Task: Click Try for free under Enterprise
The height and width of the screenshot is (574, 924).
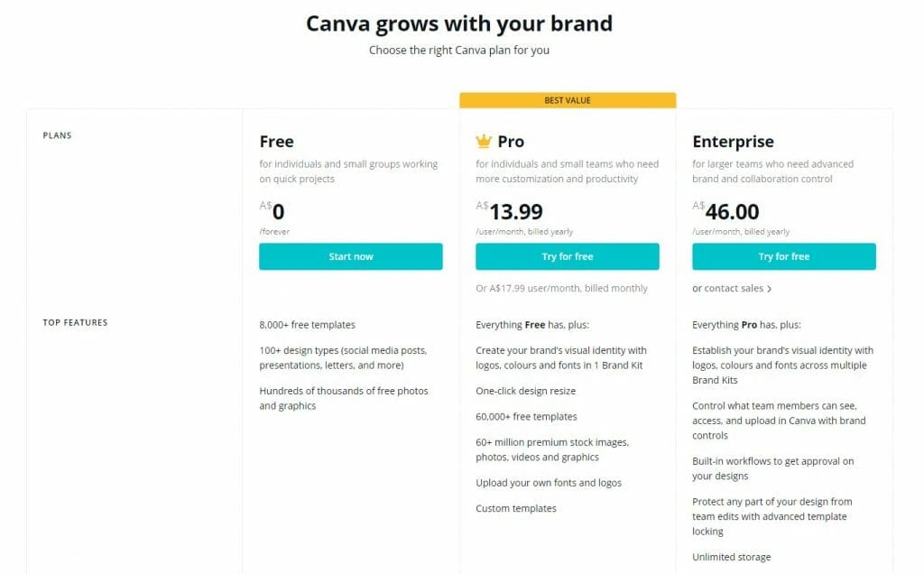Action: tap(784, 256)
